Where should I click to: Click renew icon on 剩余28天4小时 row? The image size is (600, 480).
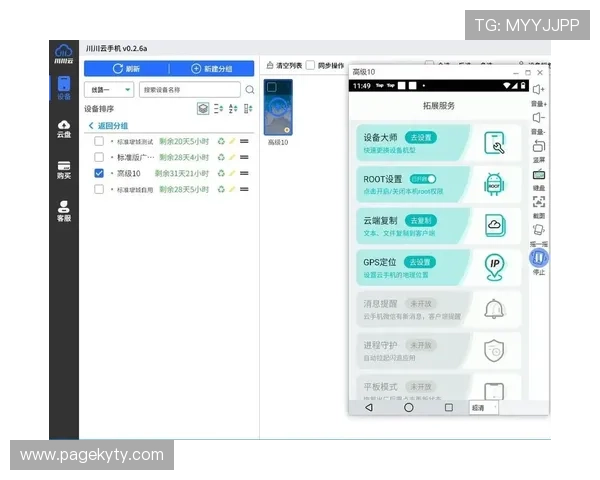click(x=221, y=157)
